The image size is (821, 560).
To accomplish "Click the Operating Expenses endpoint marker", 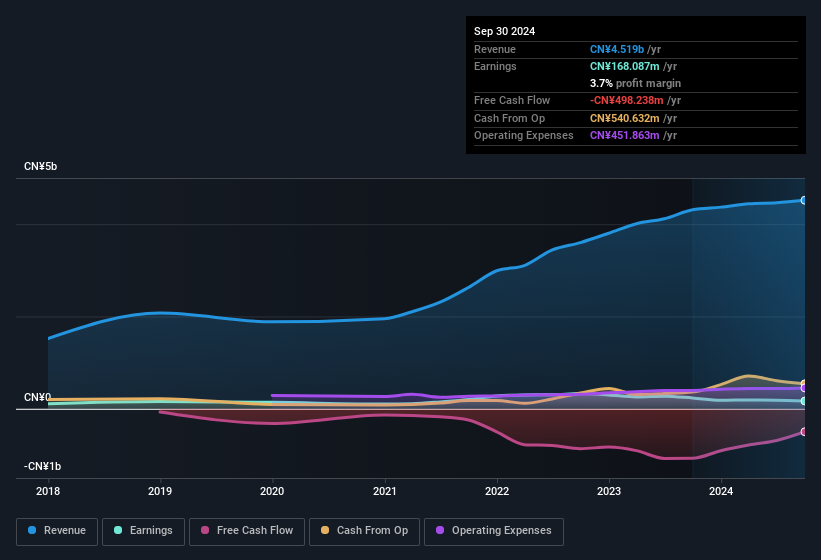I will coord(804,388).
